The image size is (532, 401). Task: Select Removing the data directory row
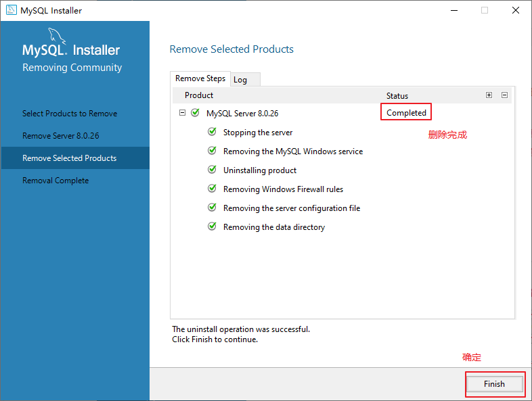pos(274,227)
